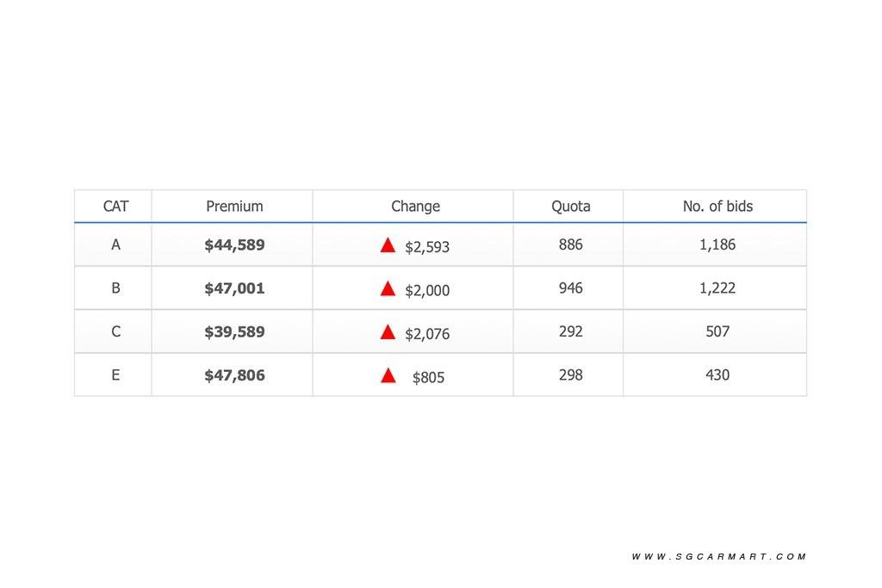Click the red up arrow in row B
The width and height of the screenshot is (882, 588).
click(x=388, y=288)
